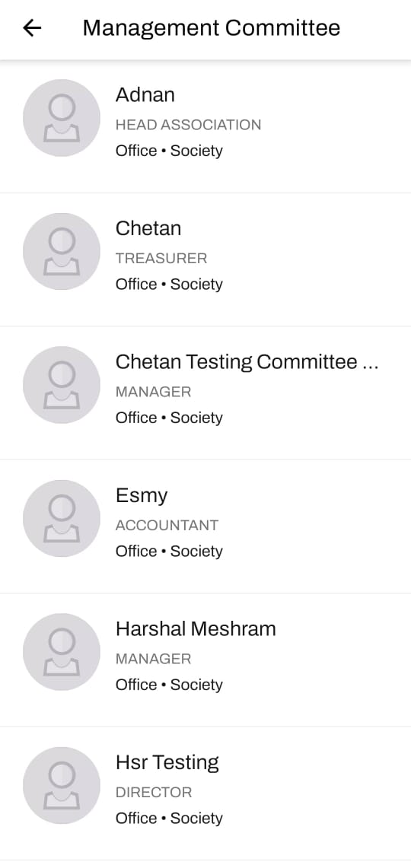Tap the DIRECTOR role label
The image size is (411, 868).
point(154,792)
